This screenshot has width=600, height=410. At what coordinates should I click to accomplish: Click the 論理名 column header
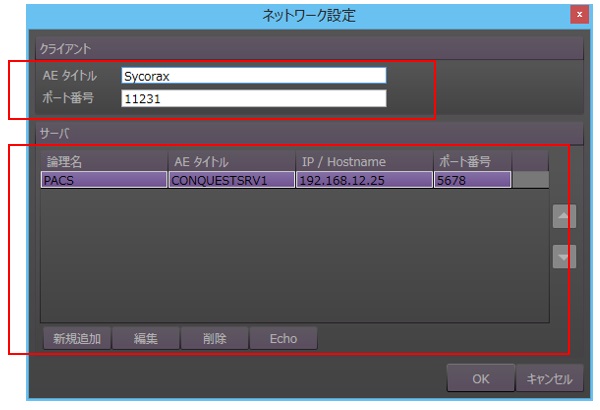coord(104,161)
